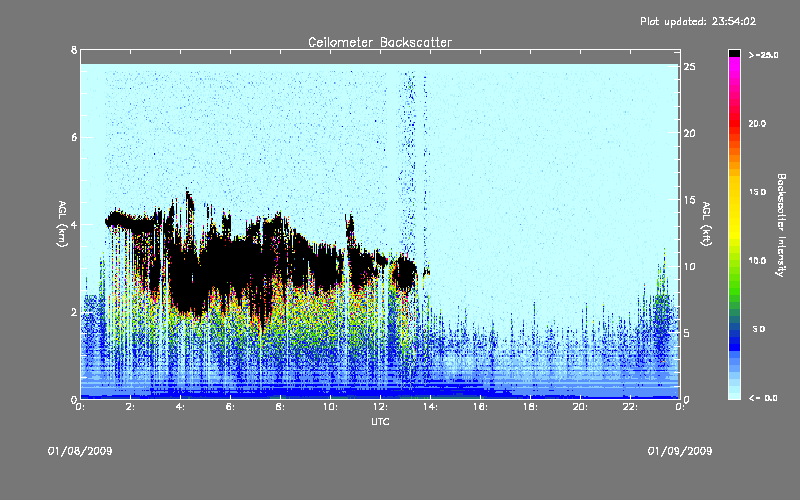Click the '4' tick on the km axis
The height and width of the screenshot is (500, 800).
74,224
